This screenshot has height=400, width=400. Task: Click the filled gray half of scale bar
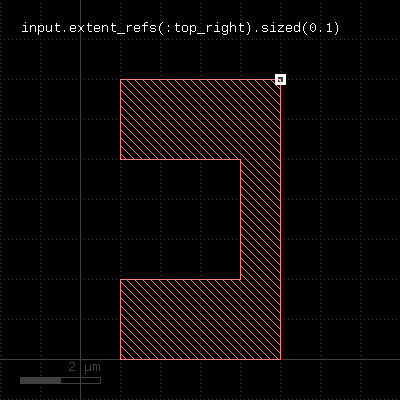pyautogui.click(x=40, y=380)
